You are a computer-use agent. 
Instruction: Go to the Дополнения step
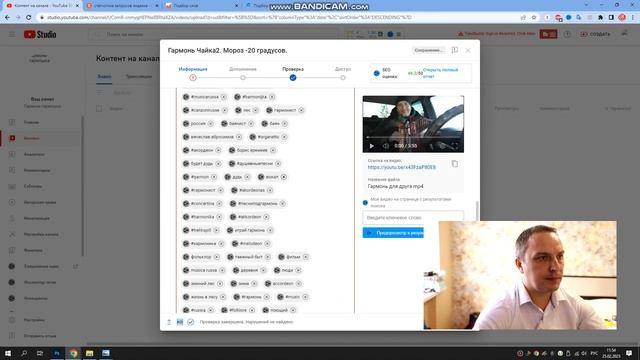click(243, 73)
